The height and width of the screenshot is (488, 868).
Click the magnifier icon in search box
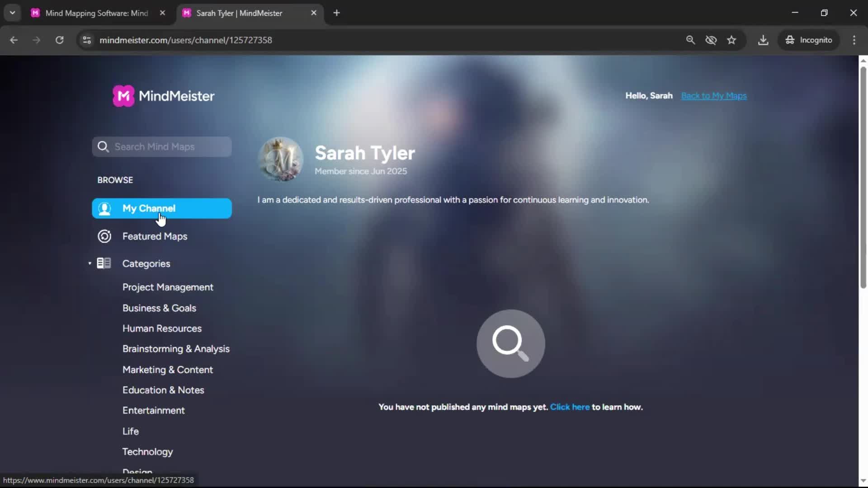coord(103,147)
